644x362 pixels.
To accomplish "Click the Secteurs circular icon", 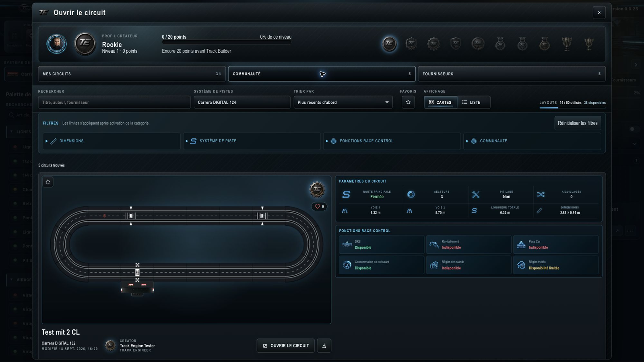I will 411,195.
